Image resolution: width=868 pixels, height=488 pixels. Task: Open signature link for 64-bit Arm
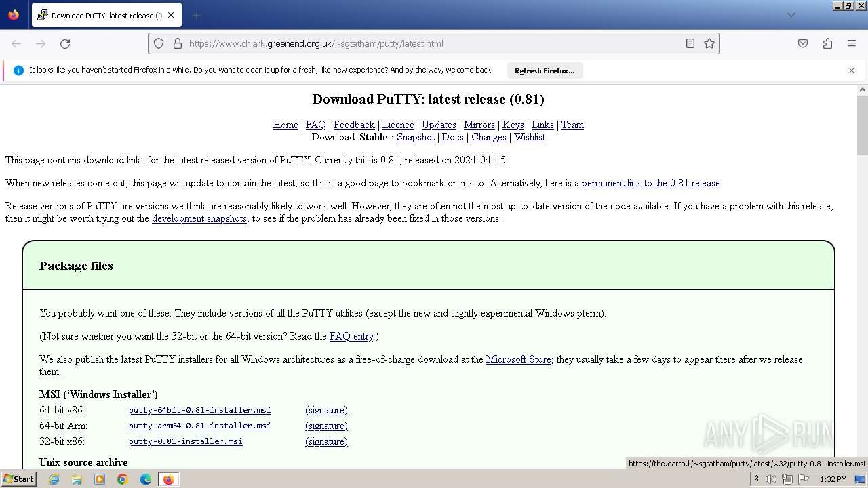(x=326, y=426)
